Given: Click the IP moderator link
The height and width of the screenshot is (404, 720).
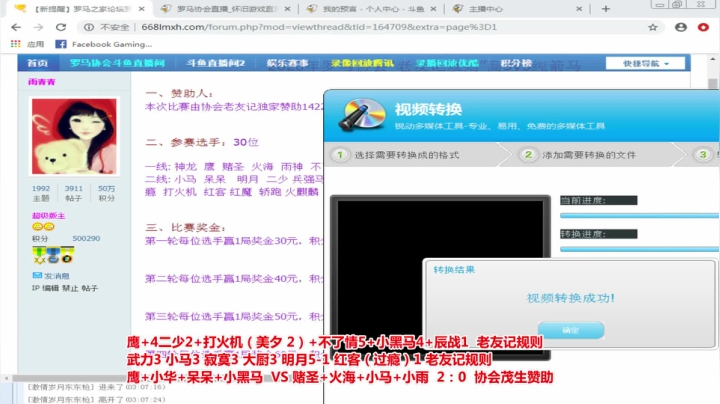Looking at the screenshot, I should click(x=35, y=288).
